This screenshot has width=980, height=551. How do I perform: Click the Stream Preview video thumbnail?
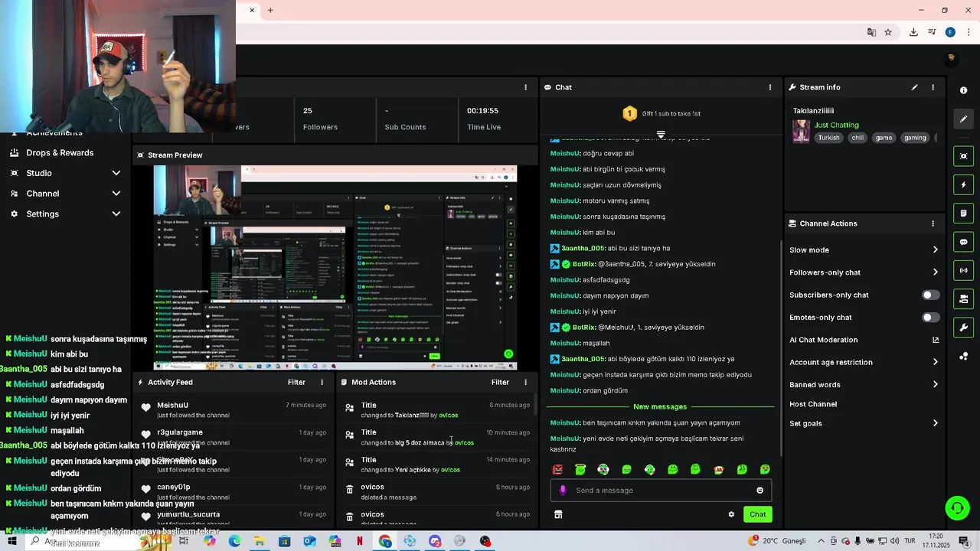[x=335, y=268]
